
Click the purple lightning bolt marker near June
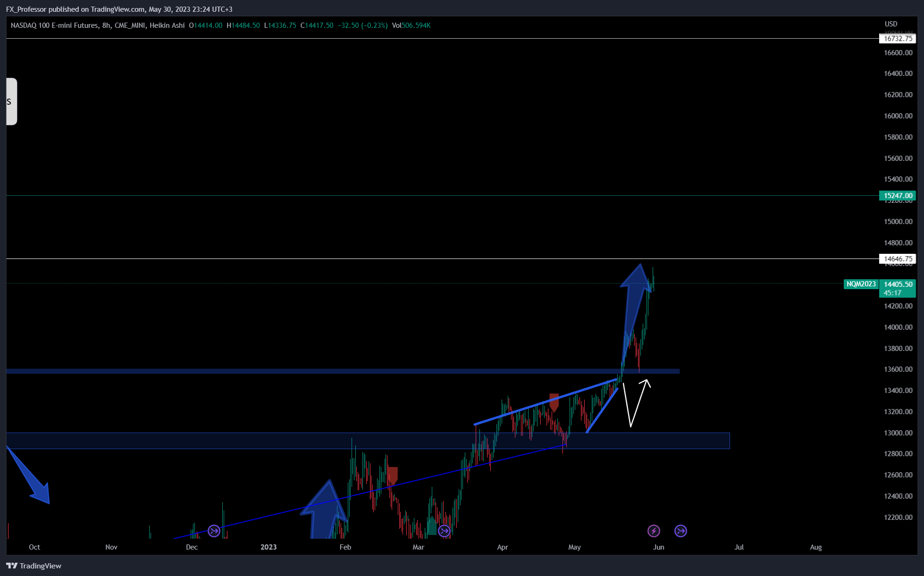click(x=654, y=531)
